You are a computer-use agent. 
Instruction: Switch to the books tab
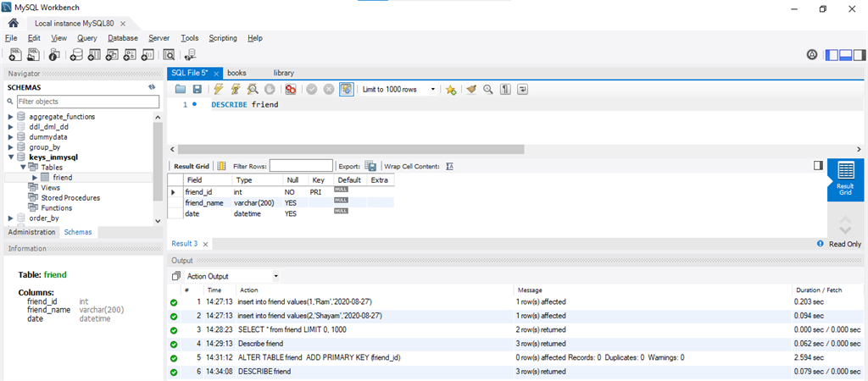click(x=236, y=73)
